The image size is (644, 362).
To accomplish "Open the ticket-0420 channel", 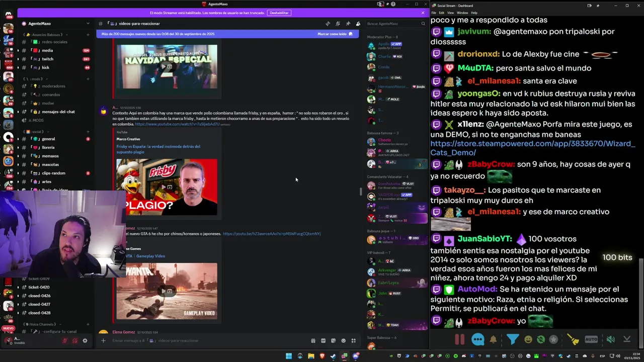I will (x=55, y=287).
